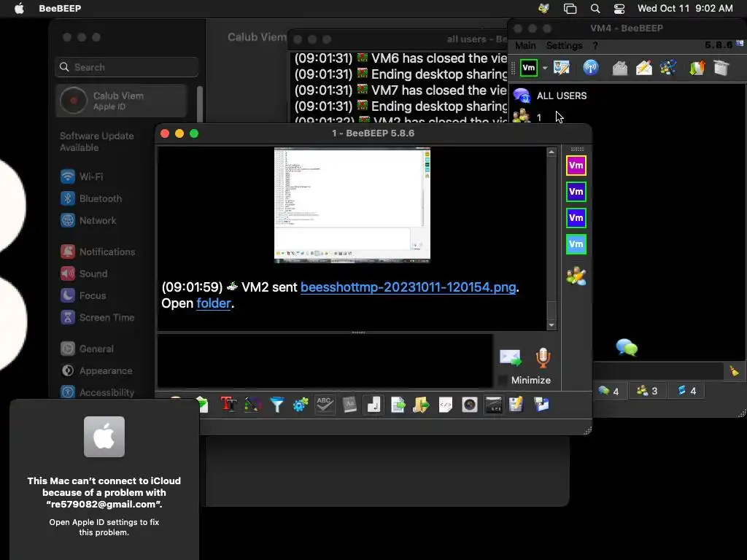Open Screen Time in System Settings sidebar
747x560 pixels.
tap(98, 318)
